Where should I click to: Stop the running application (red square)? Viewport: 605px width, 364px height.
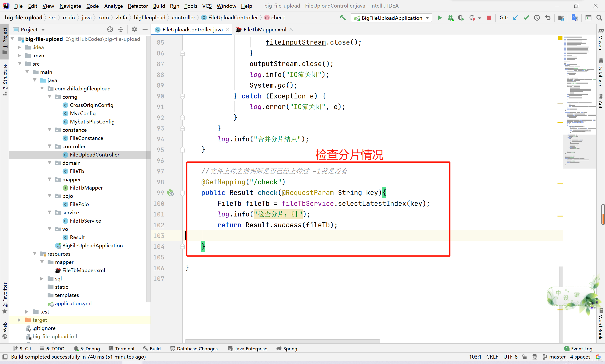(x=489, y=18)
